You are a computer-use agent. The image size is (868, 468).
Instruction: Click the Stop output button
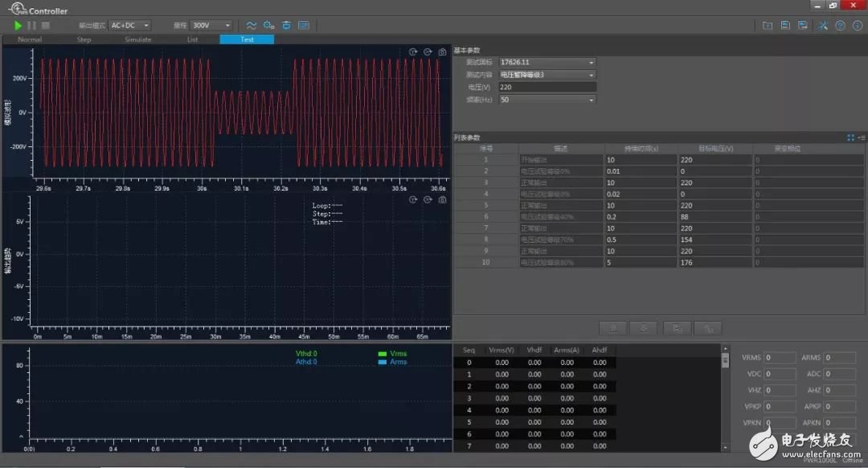[x=46, y=26]
